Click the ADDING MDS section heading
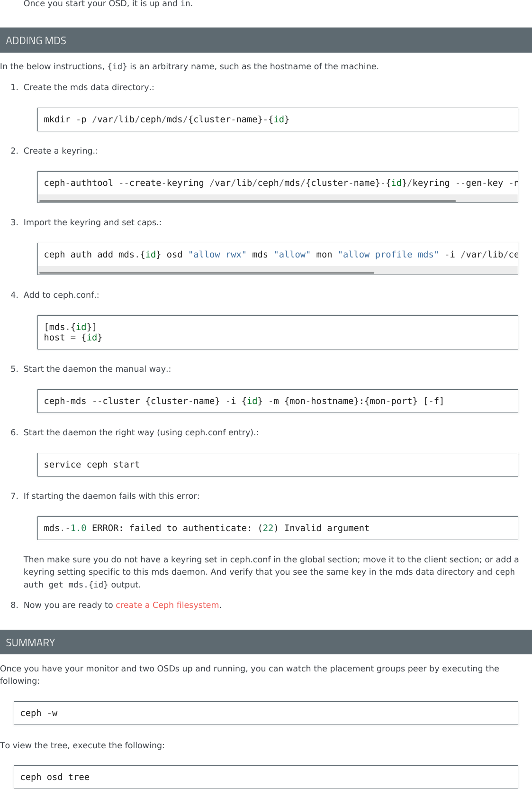The width and height of the screenshot is (532, 789). [36, 41]
